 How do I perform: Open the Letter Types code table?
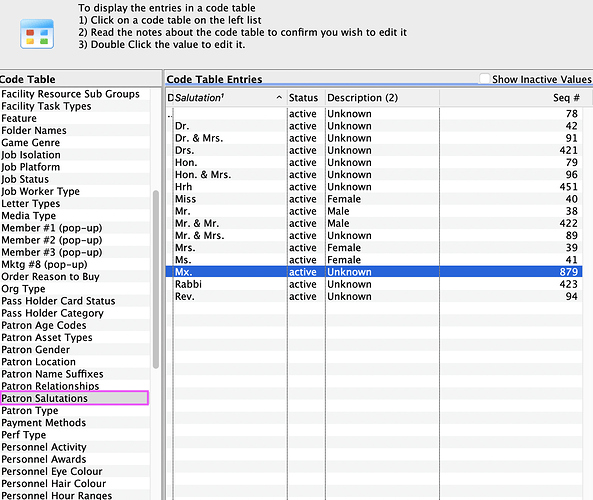pyautogui.click(x=75, y=203)
